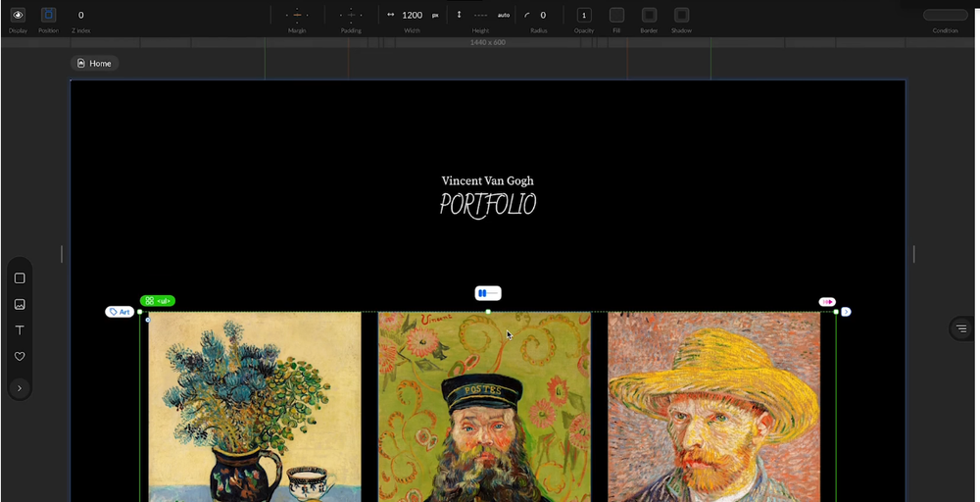Select the flower vase painting
Image resolution: width=980 pixels, height=502 pixels.
point(255,406)
